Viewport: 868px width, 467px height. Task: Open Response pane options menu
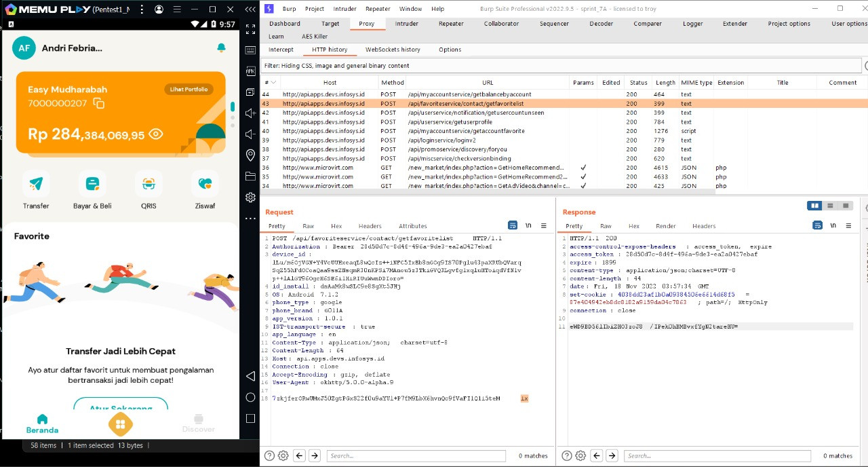(x=848, y=225)
